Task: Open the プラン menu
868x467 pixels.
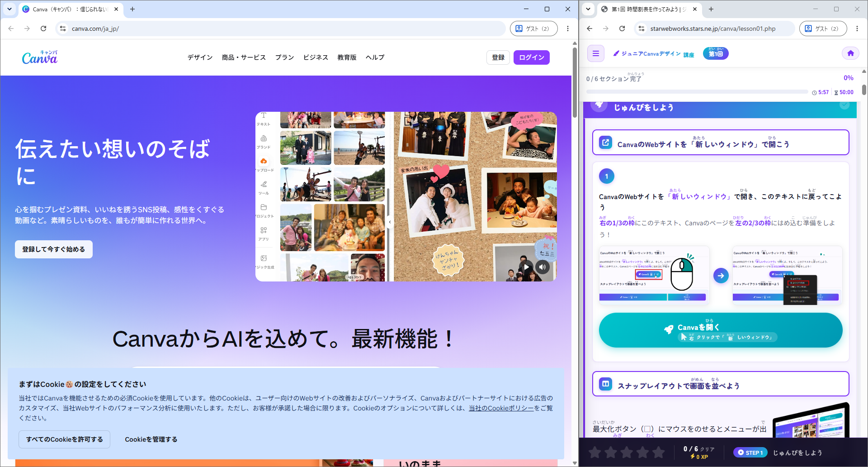Action: click(284, 57)
